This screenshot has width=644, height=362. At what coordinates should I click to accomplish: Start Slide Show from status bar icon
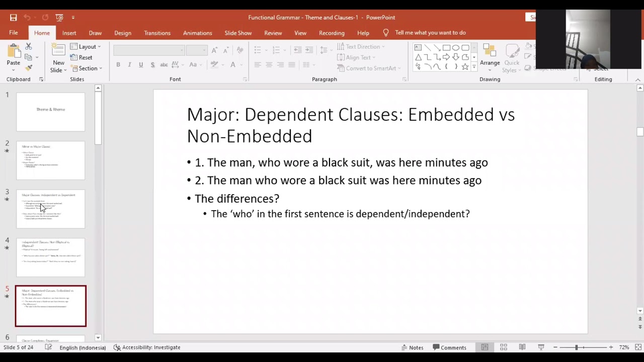pos(541,347)
